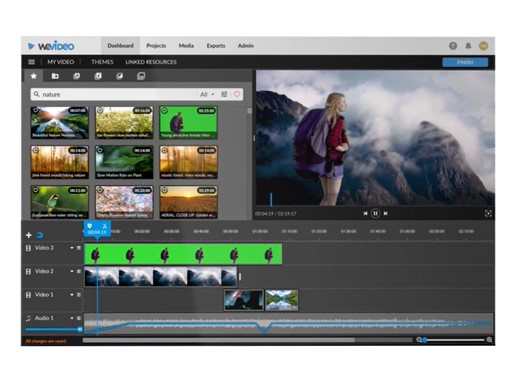The width and height of the screenshot is (515, 365).
Task: Toggle favorites heart filter in search bar
Action: [237, 95]
